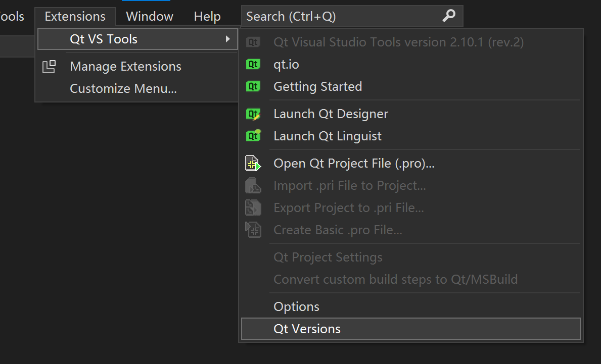Click the Import .pri File icon
The image size is (601, 364).
tap(253, 185)
